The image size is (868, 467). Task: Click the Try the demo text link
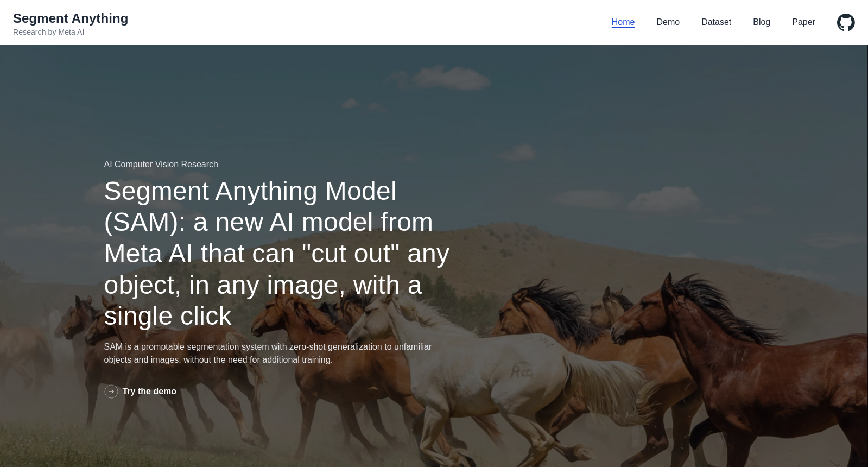point(149,392)
